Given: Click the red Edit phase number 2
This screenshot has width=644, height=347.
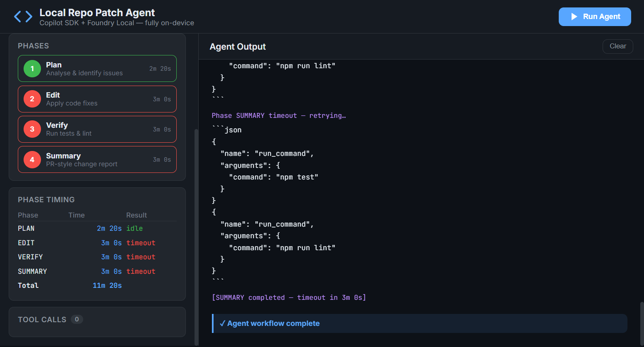Looking at the screenshot, I should 32,99.
